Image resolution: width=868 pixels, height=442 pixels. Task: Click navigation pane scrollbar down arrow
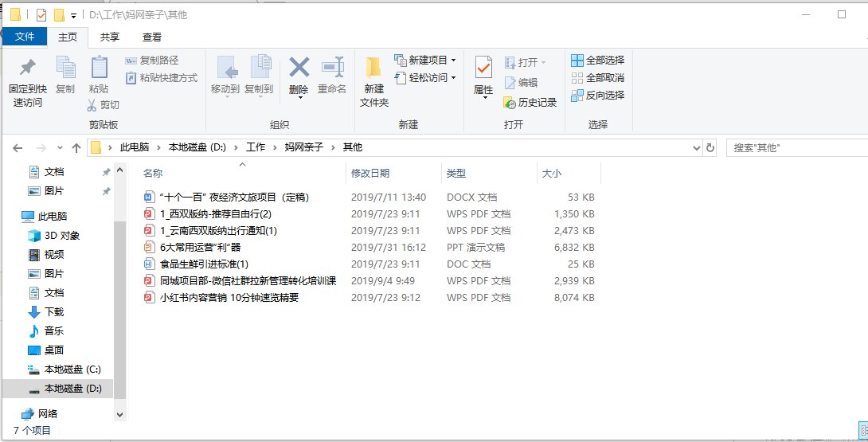pos(120,414)
